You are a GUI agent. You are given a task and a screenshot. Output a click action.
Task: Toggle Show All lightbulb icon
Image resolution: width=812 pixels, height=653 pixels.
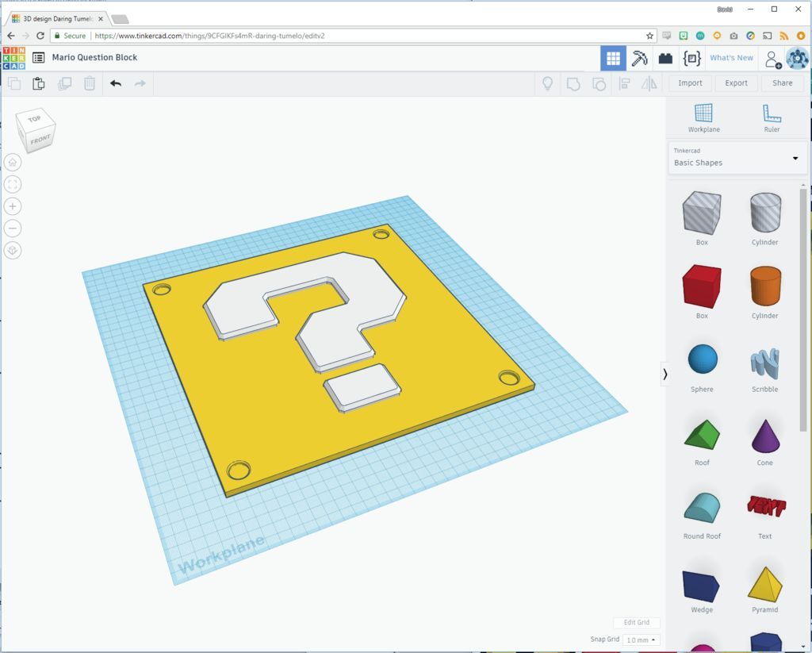click(x=547, y=83)
